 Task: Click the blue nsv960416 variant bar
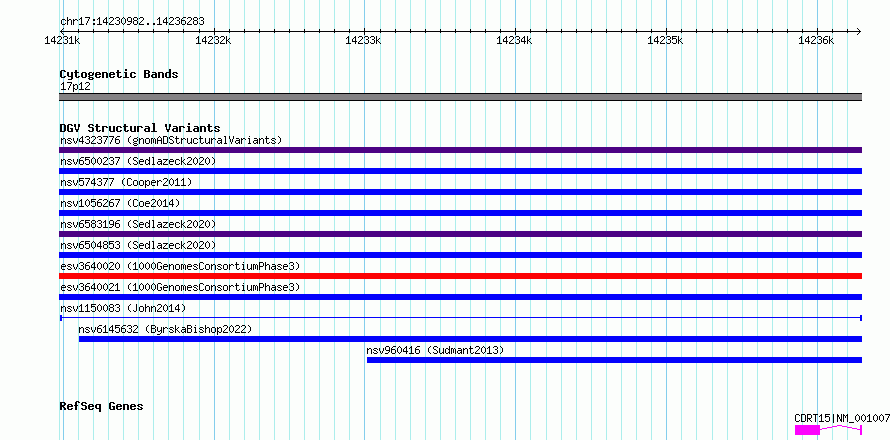[x=614, y=360]
